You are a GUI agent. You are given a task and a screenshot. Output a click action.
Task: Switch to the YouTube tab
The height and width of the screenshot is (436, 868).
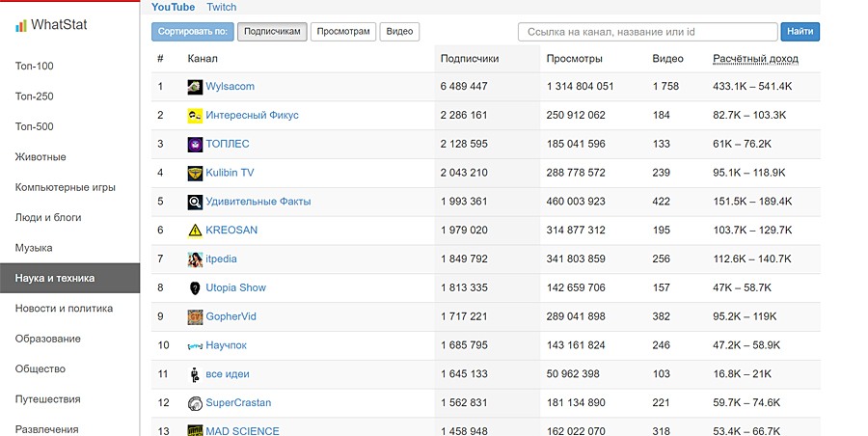coord(173,7)
